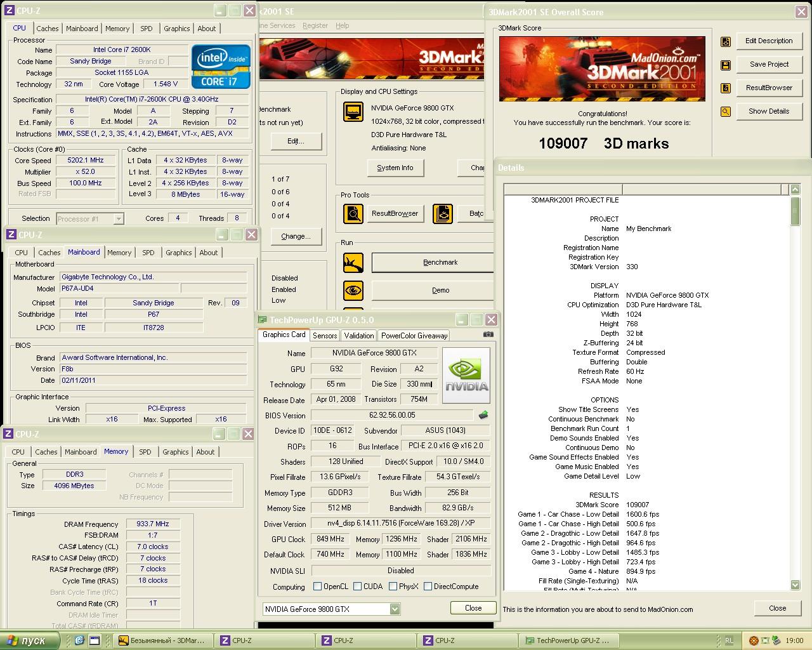The height and width of the screenshot is (650, 812).
Task: Click the DRAM Frequency value 933.7 MHz
Action: click(x=153, y=524)
